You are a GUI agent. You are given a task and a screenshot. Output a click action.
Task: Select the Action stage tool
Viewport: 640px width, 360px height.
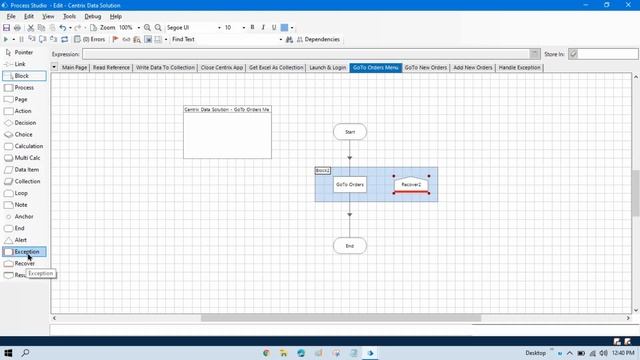click(24, 111)
